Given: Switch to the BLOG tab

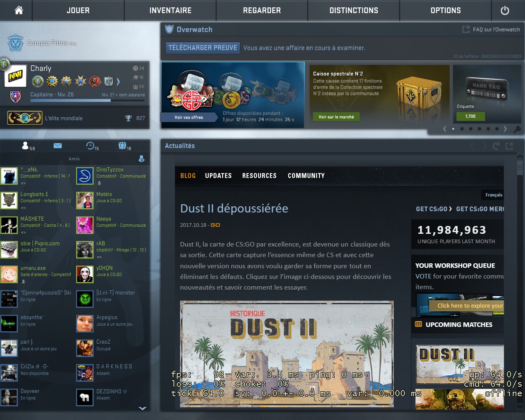Looking at the screenshot, I should 188,176.
